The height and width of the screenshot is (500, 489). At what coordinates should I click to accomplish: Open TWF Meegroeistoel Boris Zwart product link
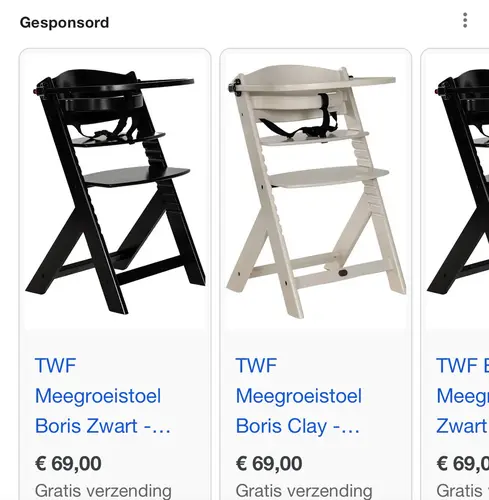(103, 396)
